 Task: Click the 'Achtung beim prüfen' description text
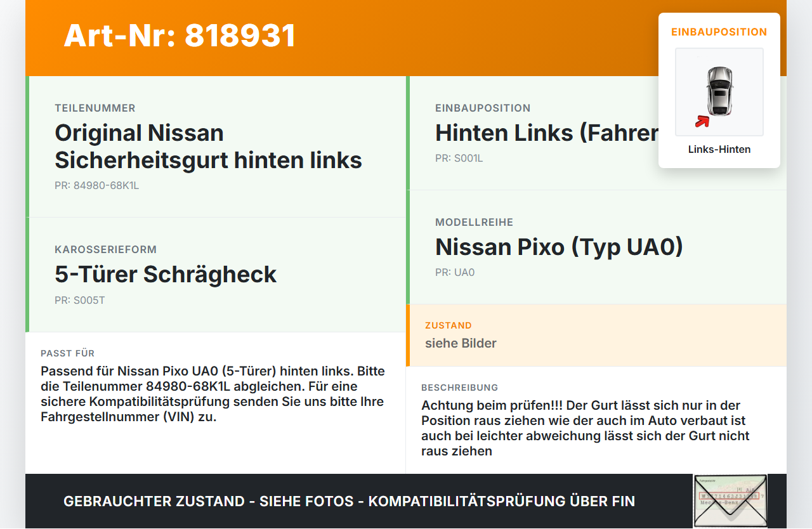click(586, 428)
